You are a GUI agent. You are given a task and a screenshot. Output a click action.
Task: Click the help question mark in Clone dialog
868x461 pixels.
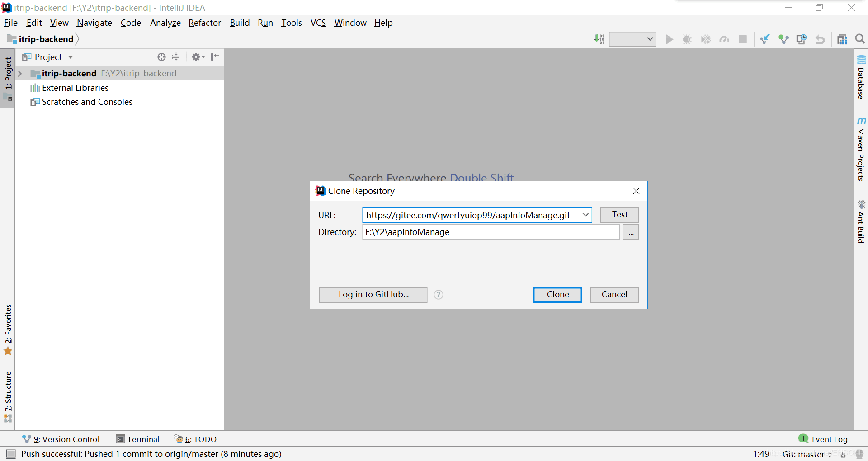pyautogui.click(x=439, y=295)
